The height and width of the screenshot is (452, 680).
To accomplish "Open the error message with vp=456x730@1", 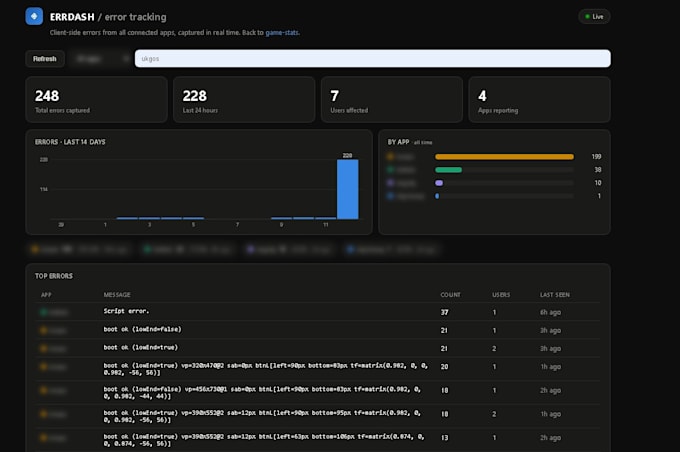I will (x=262, y=393).
